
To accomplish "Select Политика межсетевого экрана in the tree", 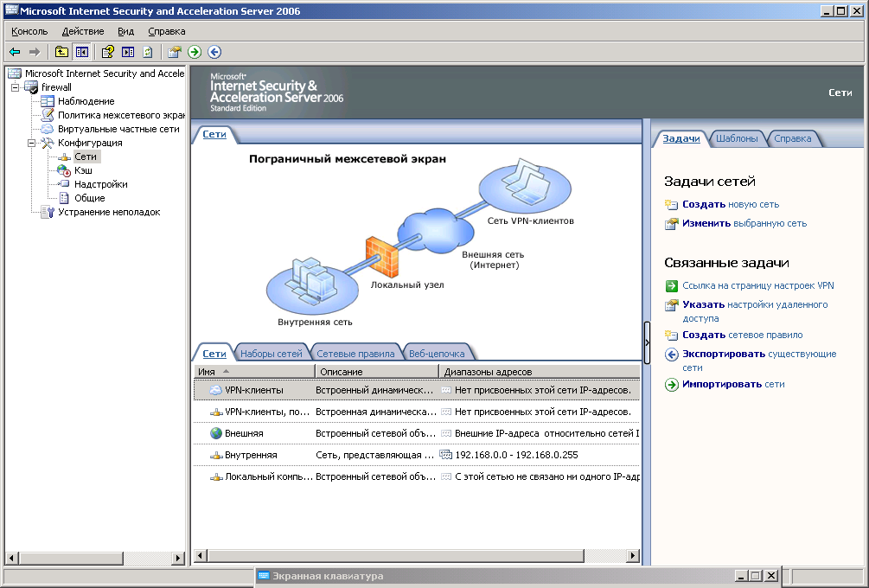I will tap(121, 115).
